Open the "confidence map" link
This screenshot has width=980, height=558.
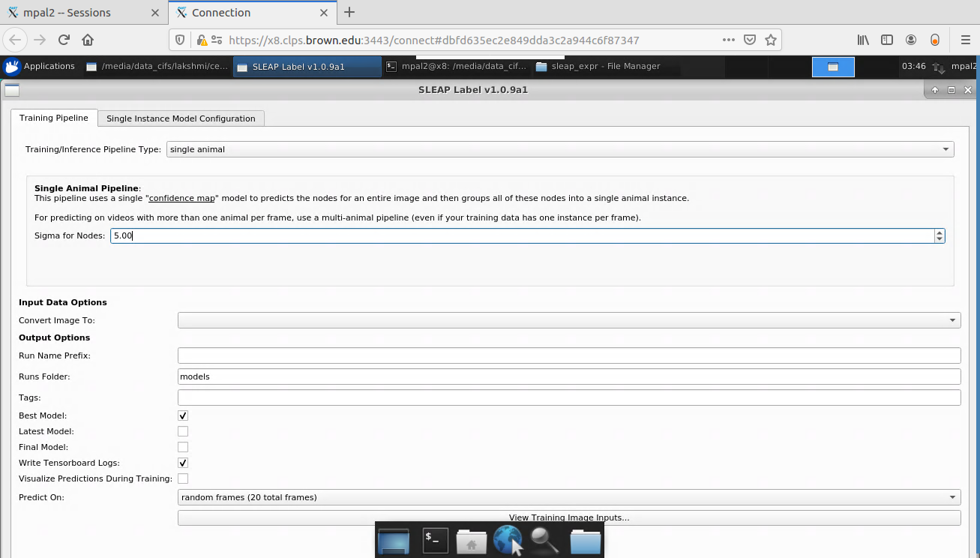pos(182,199)
